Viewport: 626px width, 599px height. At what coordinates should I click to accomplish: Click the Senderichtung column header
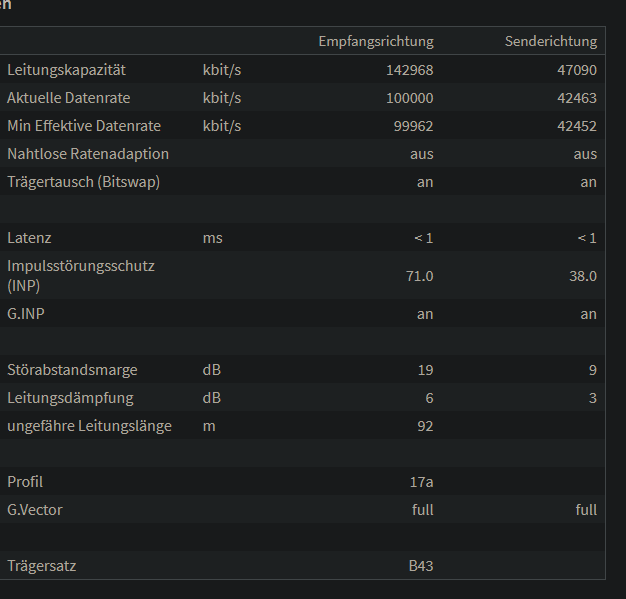coord(551,41)
